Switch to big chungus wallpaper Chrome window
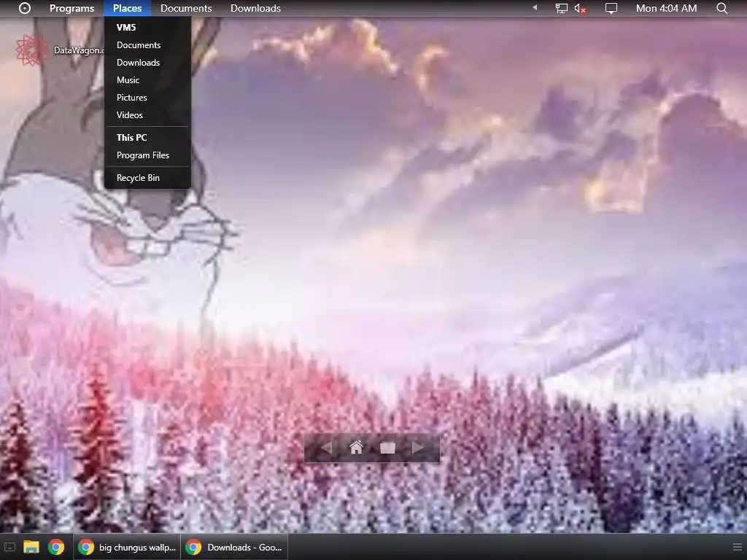This screenshot has width=747, height=560. pos(127,547)
